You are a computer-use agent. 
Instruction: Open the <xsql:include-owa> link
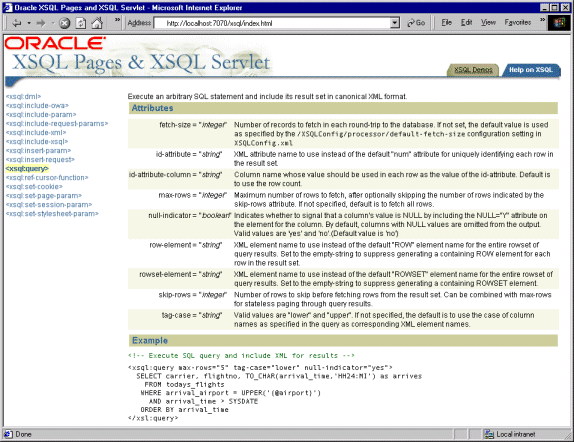coord(37,105)
